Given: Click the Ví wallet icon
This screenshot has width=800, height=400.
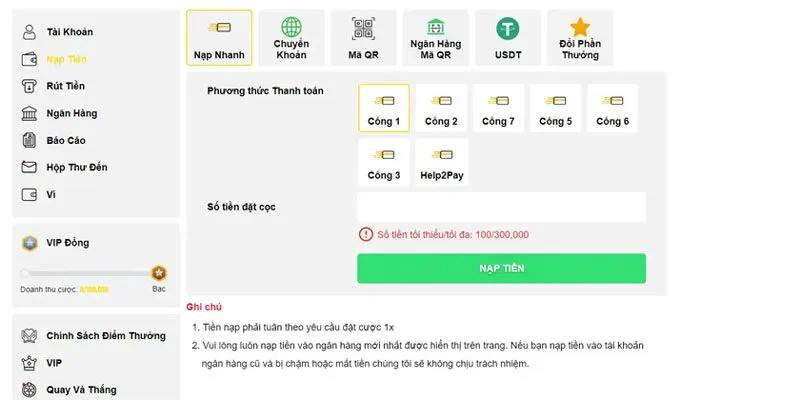Looking at the screenshot, I should (x=29, y=194).
